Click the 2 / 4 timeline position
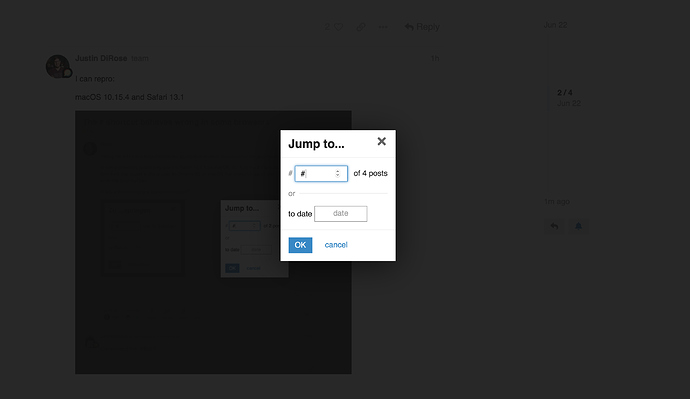Viewport: 690px width, 399px height. [565, 92]
